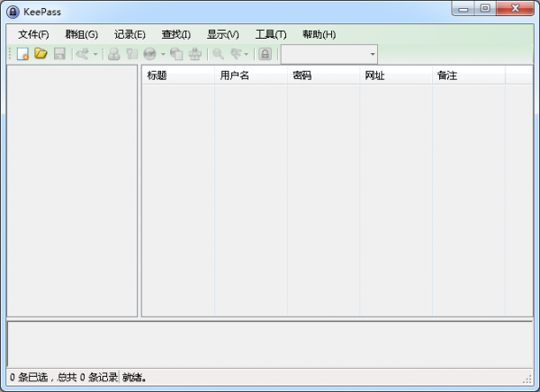Screen dimensions: 540x392
Task: Click the Add entry key icon
Action: point(83,54)
